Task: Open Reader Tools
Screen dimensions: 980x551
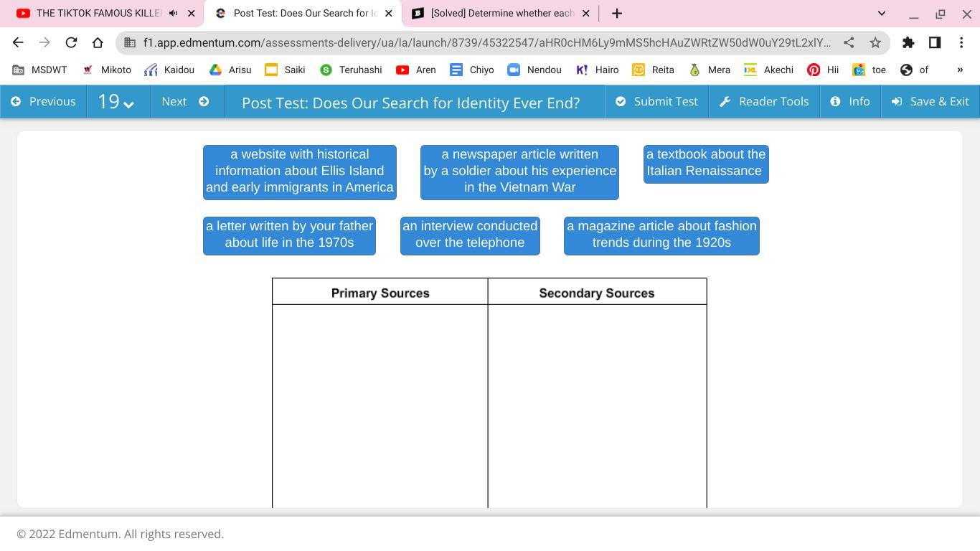Action: [x=764, y=101]
